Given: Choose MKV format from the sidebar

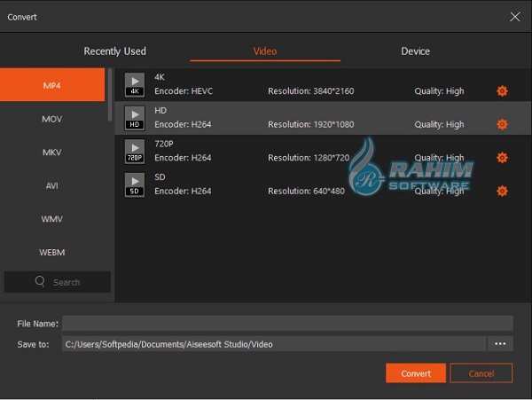Looking at the screenshot, I should click(x=52, y=153).
